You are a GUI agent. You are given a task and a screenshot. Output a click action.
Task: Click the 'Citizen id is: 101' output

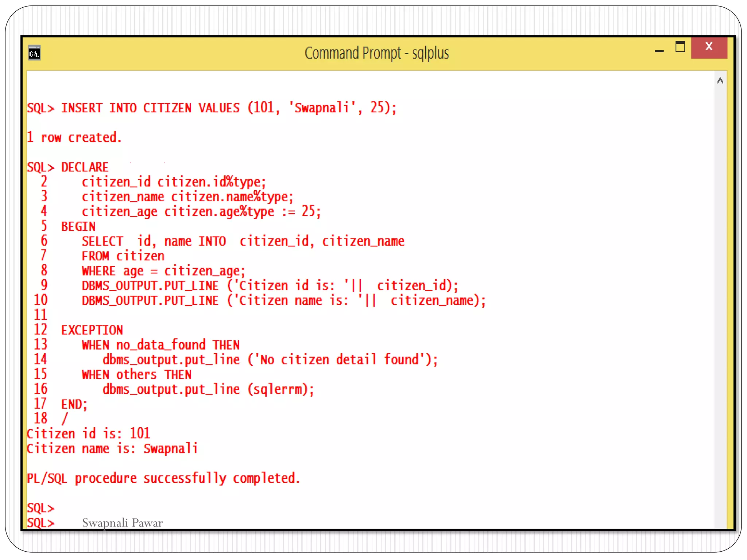point(88,433)
